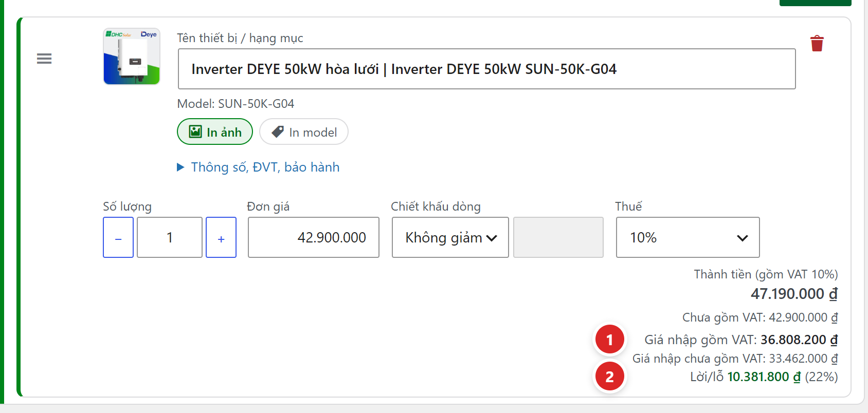
Task: Open the Deye inverter product thumbnail
Action: point(132,56)
